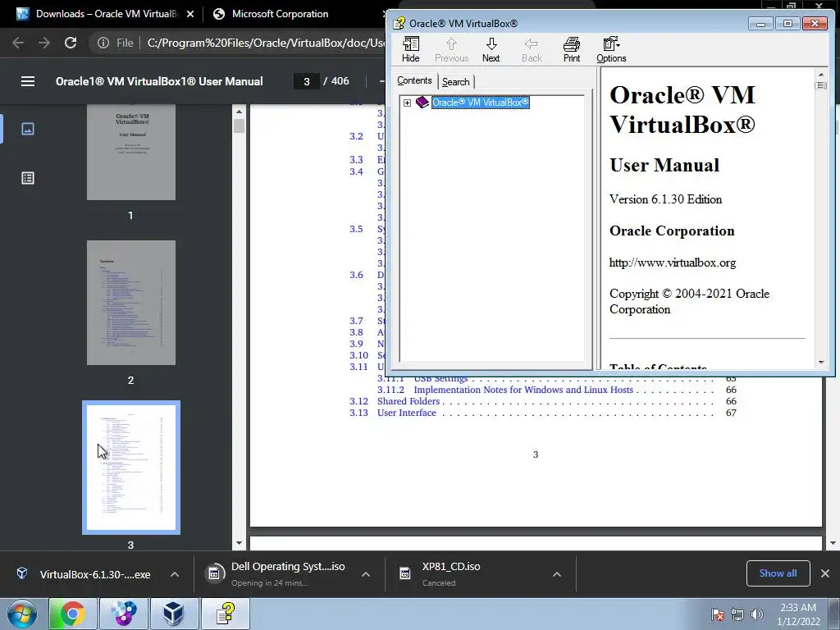
Task: Click the disc burner taskbar icon
Action: point(124,614)
